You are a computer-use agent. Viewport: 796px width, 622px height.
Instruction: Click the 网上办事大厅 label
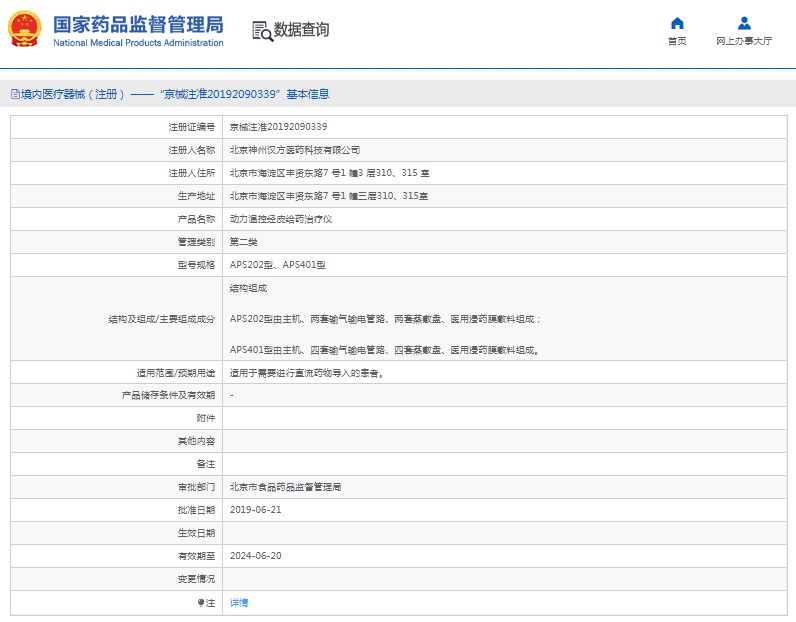pyautogui.click(x=744, y=41)
